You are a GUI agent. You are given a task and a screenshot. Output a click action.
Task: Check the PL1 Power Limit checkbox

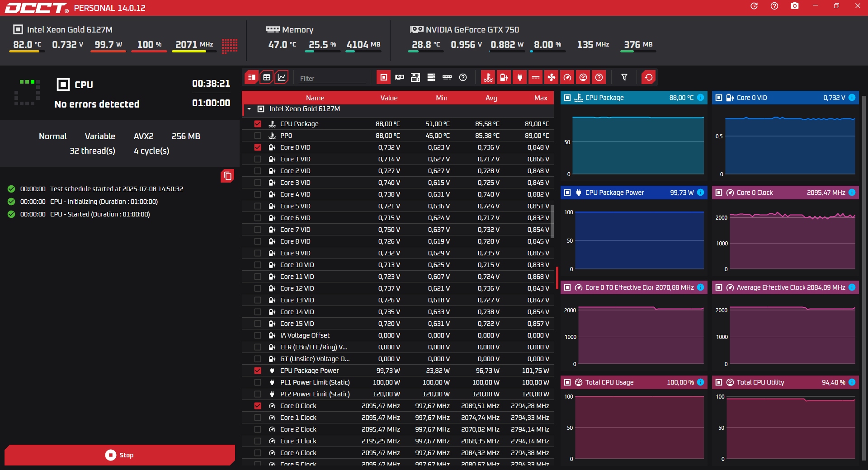(258, 382)
